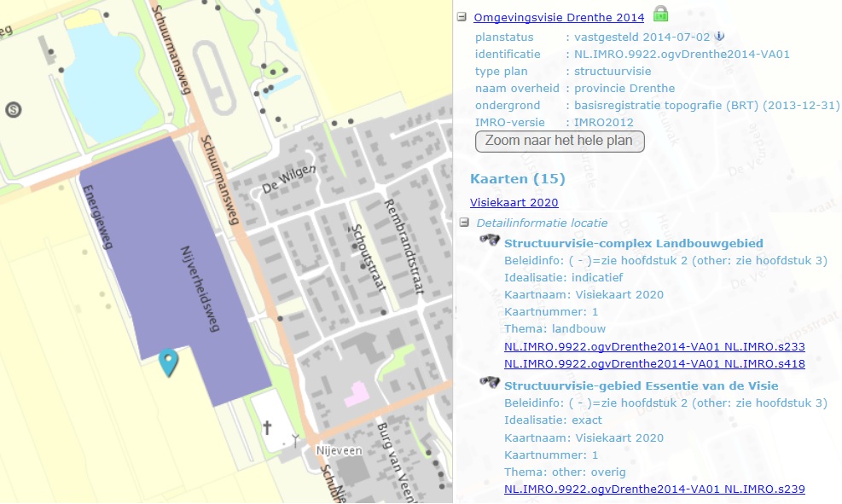Collapse the Omgevingsvisie Drenthe 2014 section

click(x=462, y=16)
